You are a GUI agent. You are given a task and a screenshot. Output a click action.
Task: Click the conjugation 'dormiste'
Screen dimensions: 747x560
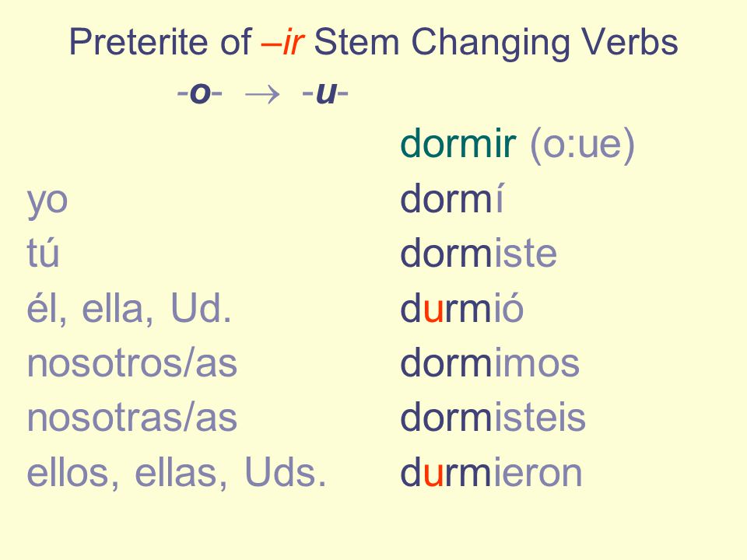coord(479,253)
